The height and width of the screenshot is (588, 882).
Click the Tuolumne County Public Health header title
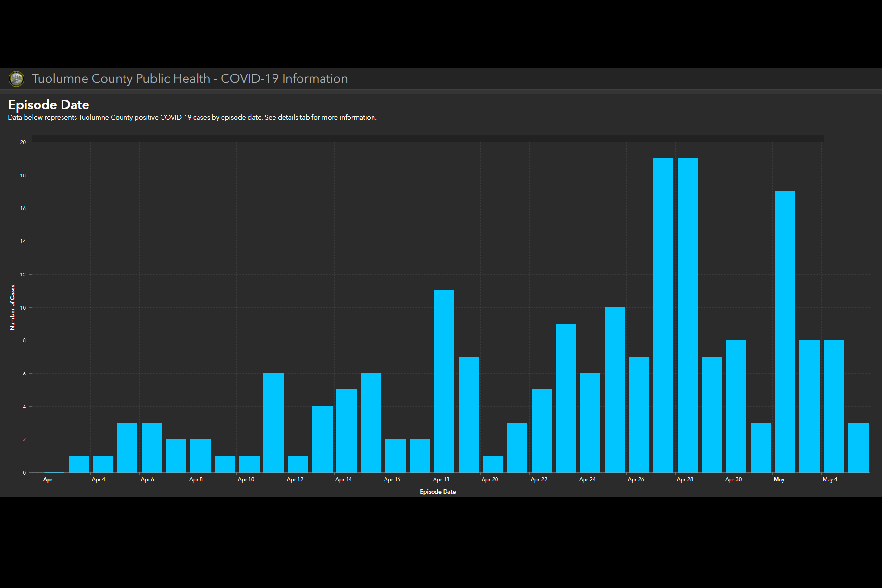click(x=189, y=79)
